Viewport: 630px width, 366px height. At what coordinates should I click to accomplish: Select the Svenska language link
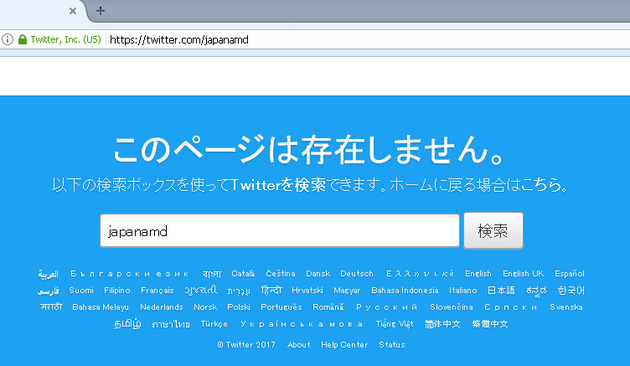click(566, 307)
